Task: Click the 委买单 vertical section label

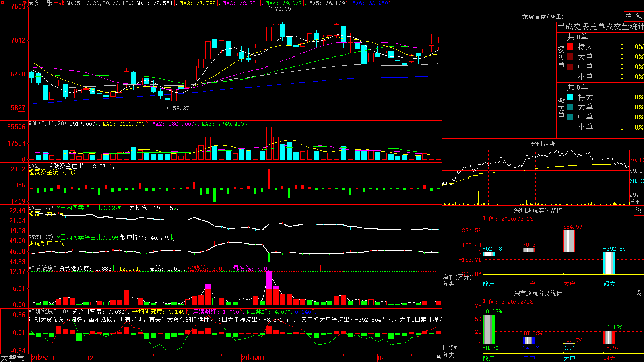Action: 561,57
